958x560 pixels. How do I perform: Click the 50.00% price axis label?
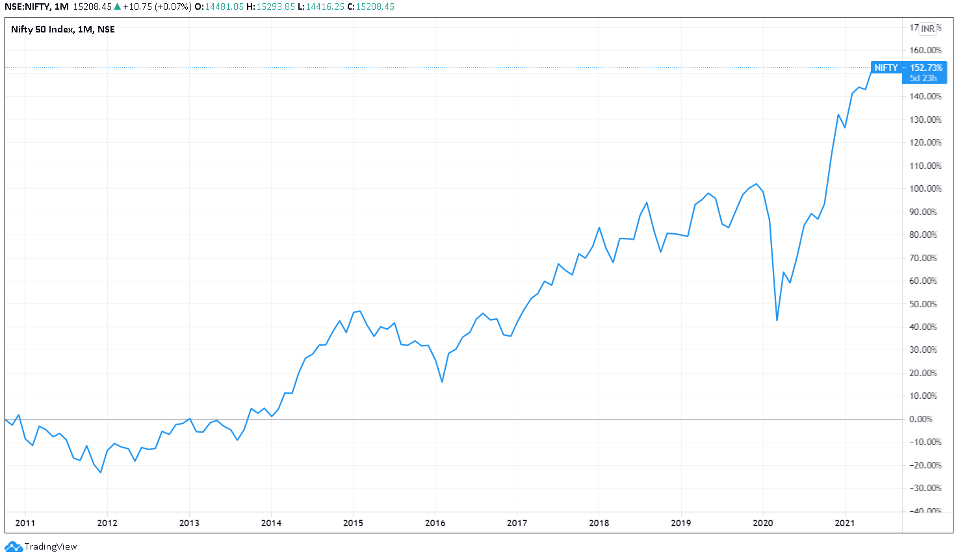pyautogui.click(x=923, y=304)
